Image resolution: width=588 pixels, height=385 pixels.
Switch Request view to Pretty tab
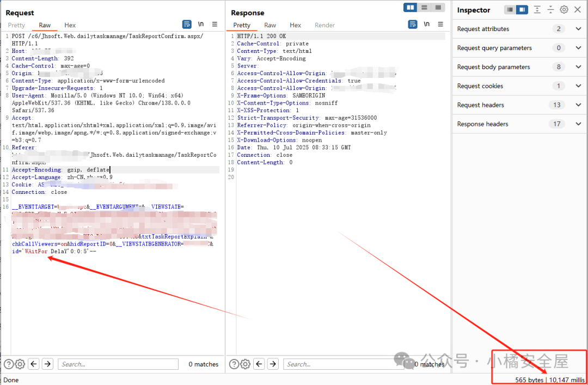point(16,25)
